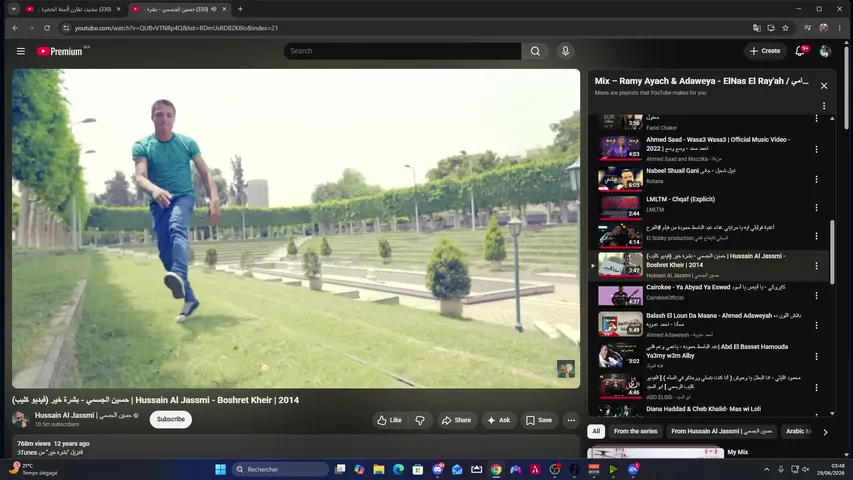This screenshot has height=480, width=853.
Task: Select From Hussain Al Jassmi chip
Action: click(721, 431)
